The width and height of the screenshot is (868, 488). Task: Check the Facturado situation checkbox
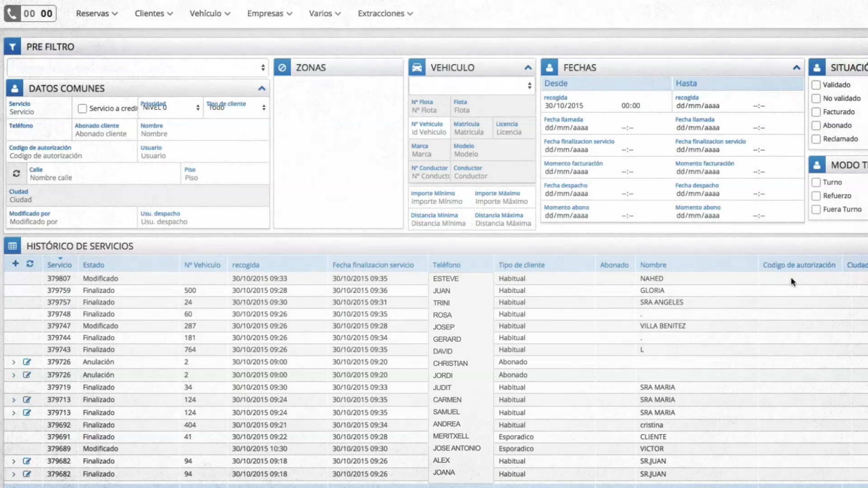(816, 112)
